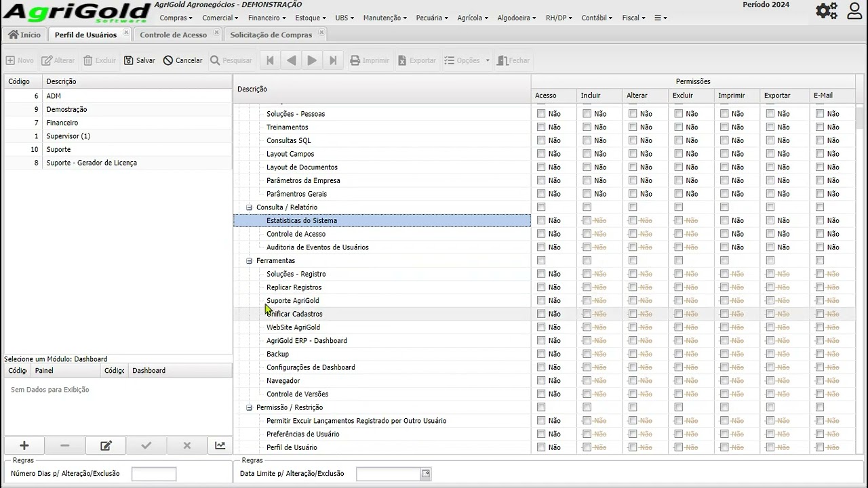Viewport: 868px width, 488px height.
Task: Click the Data Limite date input field
Action: pyautogui.click(x=389, y=474)
